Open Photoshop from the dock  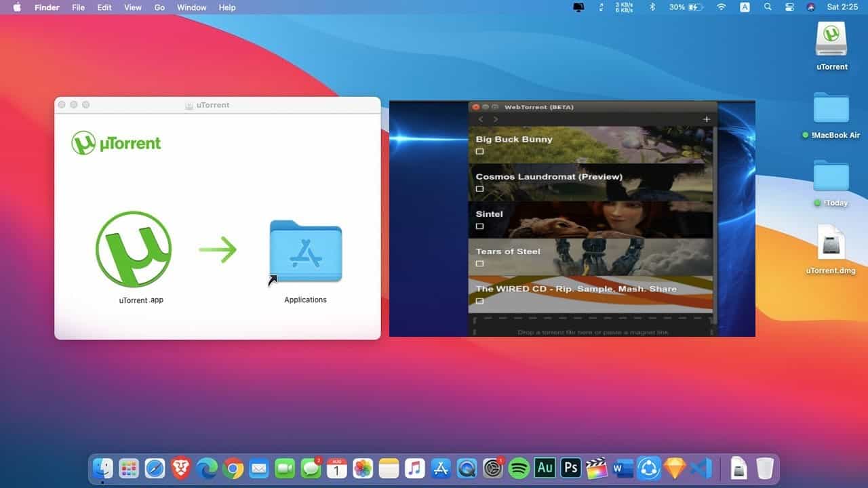point(571,468)
